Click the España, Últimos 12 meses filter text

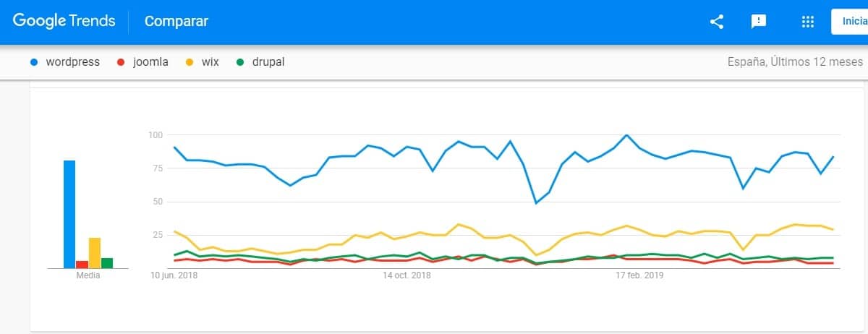795,62
